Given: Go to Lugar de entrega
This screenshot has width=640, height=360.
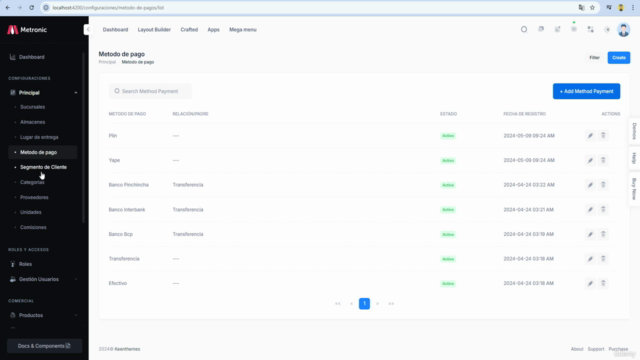Looking at the screenshot, I should coord(39,137).
